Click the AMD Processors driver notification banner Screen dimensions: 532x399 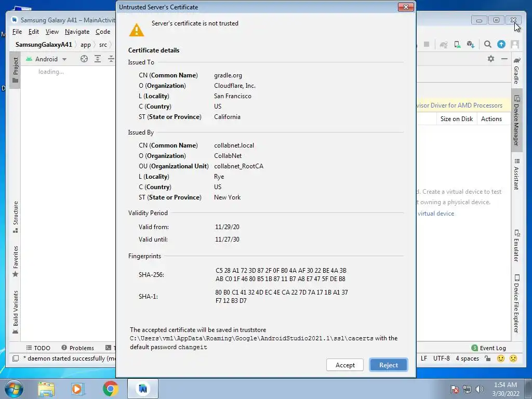click(463, 105)
